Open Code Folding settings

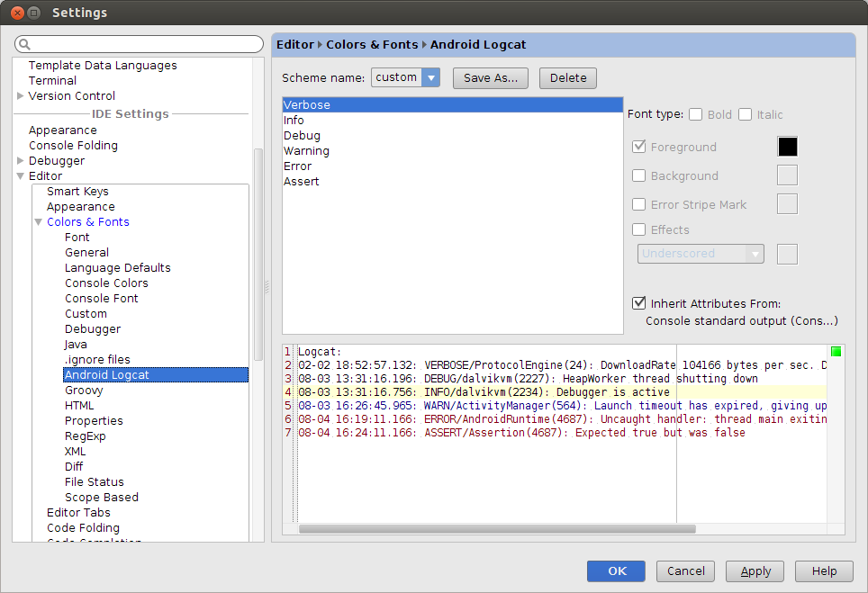click(83, 527)
